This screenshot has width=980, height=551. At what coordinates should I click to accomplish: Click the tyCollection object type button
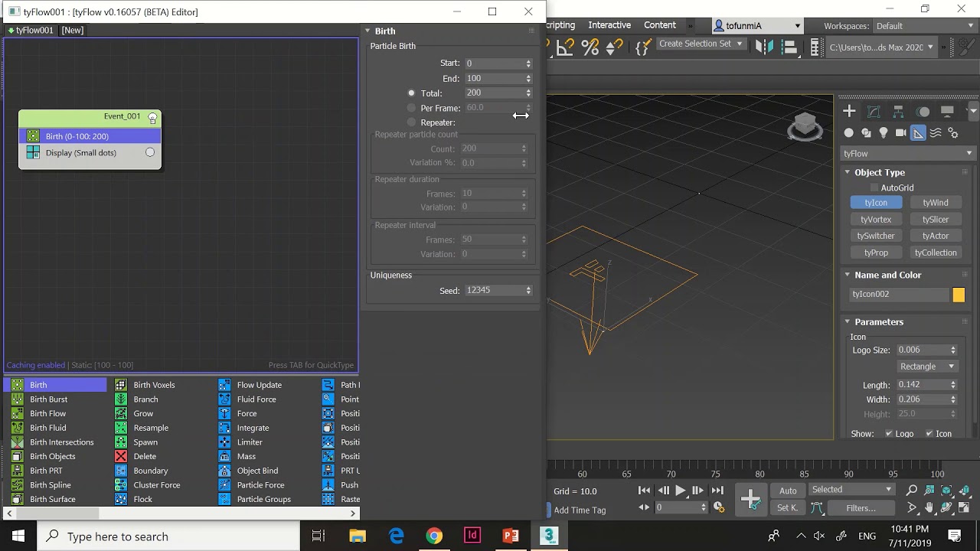tap(936, 253)
